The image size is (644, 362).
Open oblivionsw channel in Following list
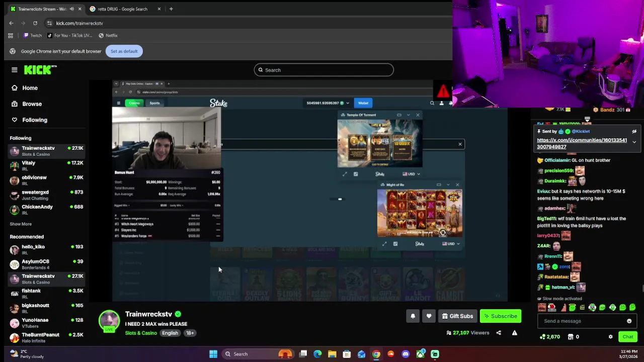[x=47, y=180]
